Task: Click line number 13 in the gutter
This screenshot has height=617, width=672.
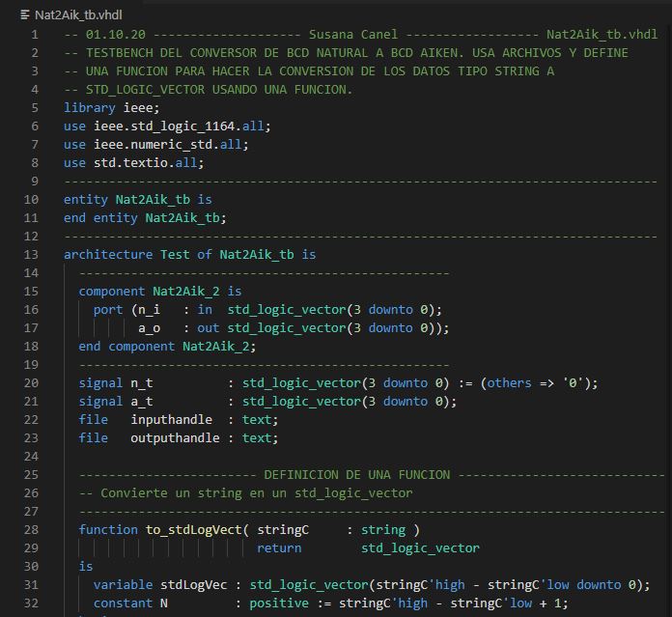Action: 34,255
